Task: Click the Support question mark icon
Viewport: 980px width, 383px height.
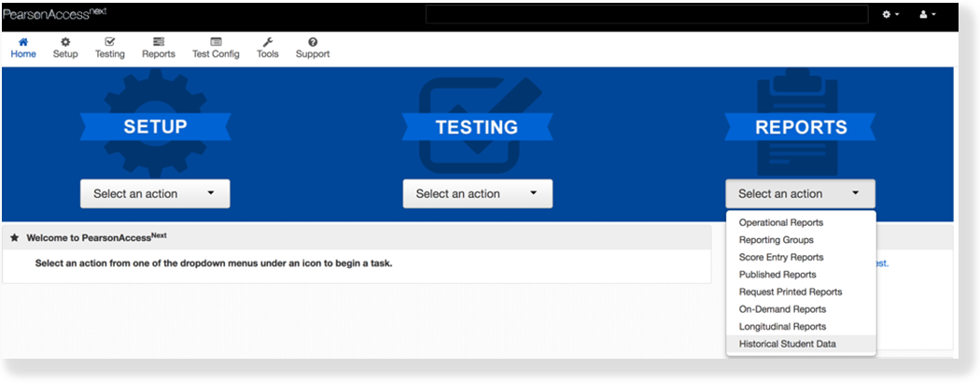Action: coord(313,42)
